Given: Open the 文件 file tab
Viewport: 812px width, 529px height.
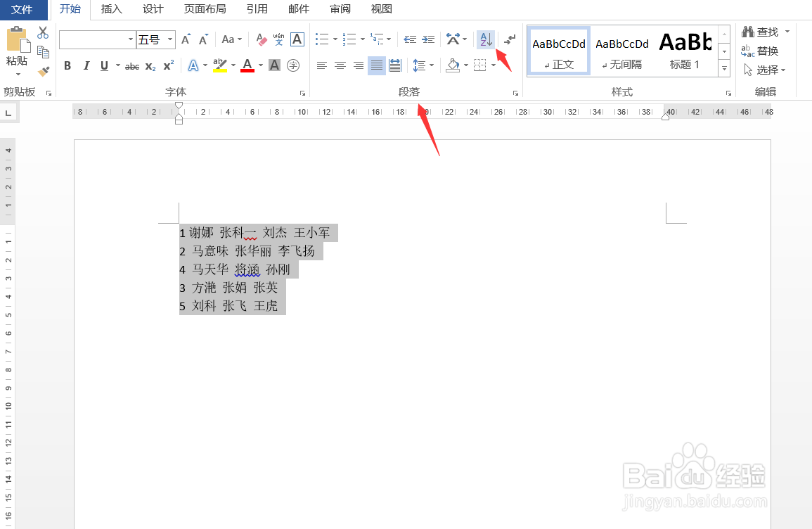Looking at the screenshot, I should [22, 9].
